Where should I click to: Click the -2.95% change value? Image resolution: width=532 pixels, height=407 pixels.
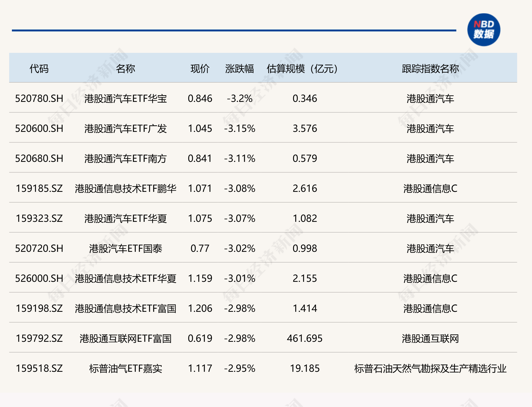tap(240, 368)
